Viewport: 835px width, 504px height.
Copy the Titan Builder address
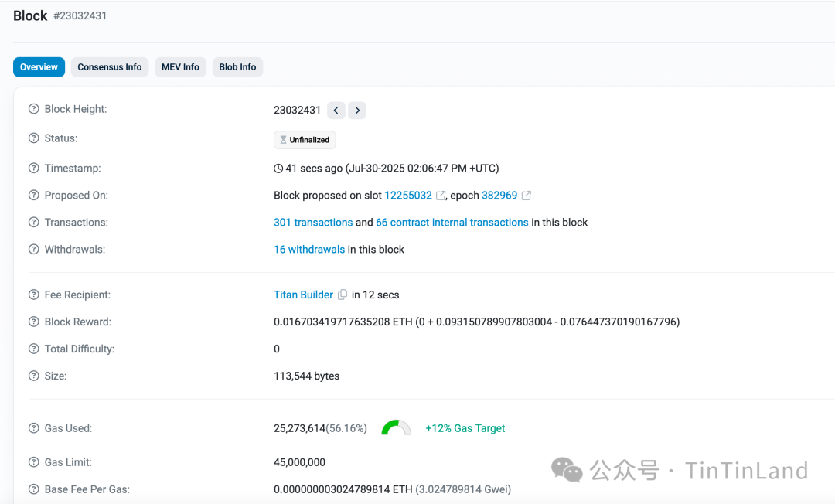tap(343, 295)
